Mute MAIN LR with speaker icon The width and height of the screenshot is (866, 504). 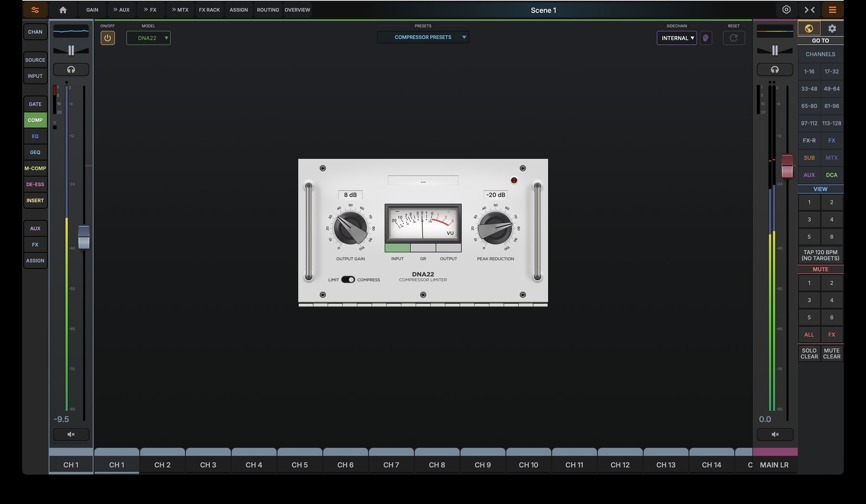(775, 434)
